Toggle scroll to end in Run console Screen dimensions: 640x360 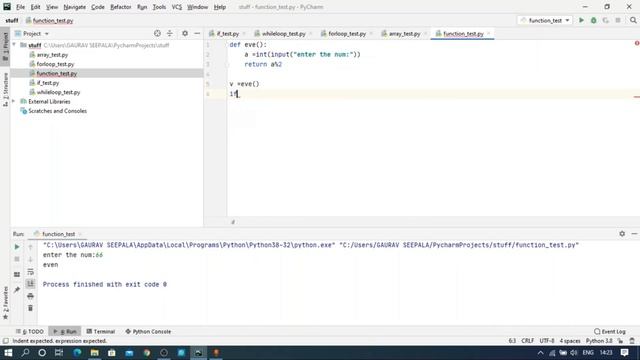pos(31,284)
